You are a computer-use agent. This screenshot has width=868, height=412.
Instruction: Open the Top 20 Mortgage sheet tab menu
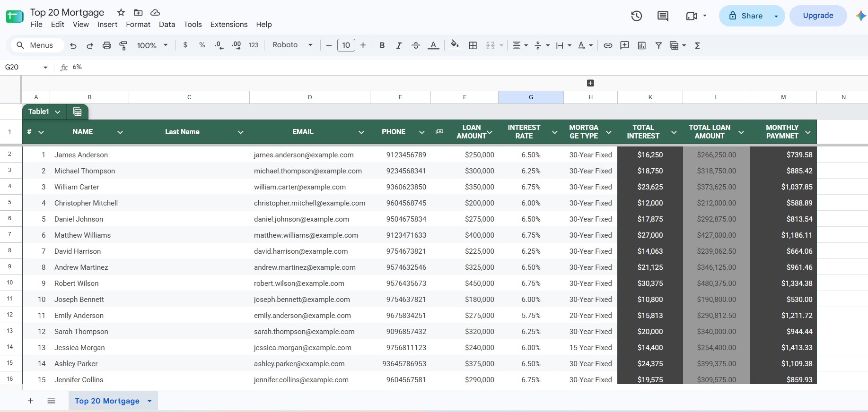tap(149, 401)
